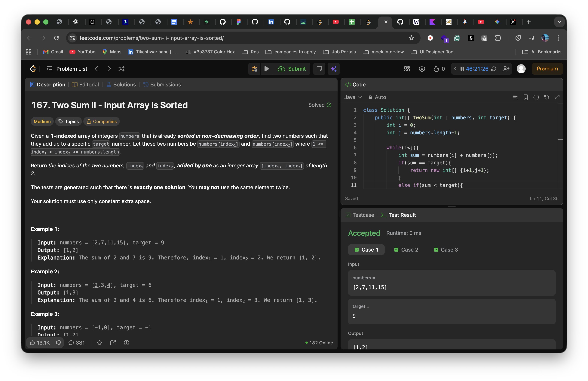
Task: Select the Case 3 test checkbox
Action: click(436, 250)
